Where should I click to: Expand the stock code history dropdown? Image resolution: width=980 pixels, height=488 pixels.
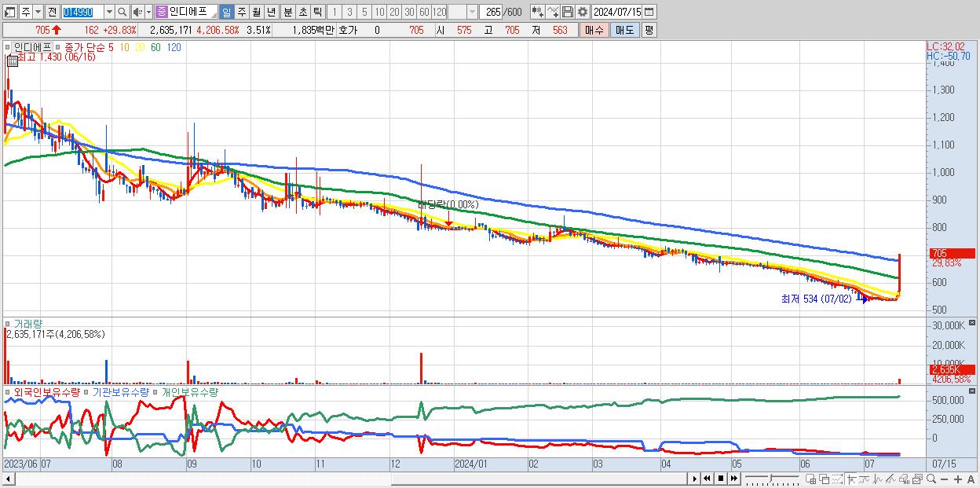(109, 12)
